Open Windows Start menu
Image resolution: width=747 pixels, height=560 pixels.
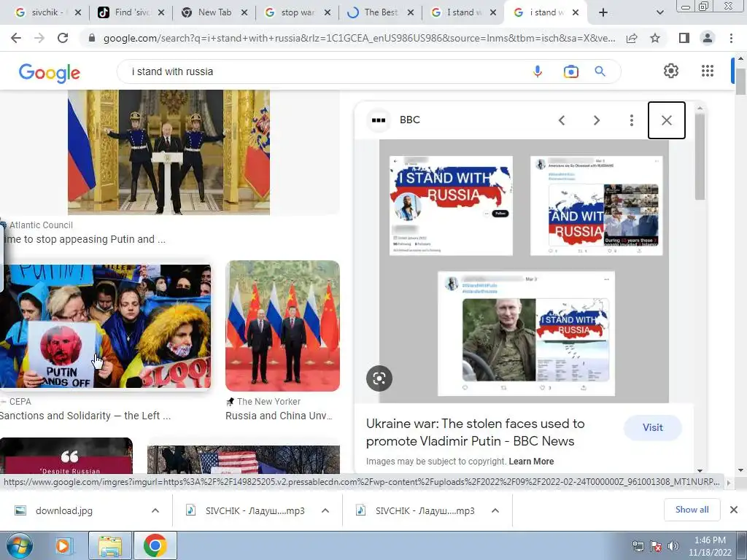19,545
